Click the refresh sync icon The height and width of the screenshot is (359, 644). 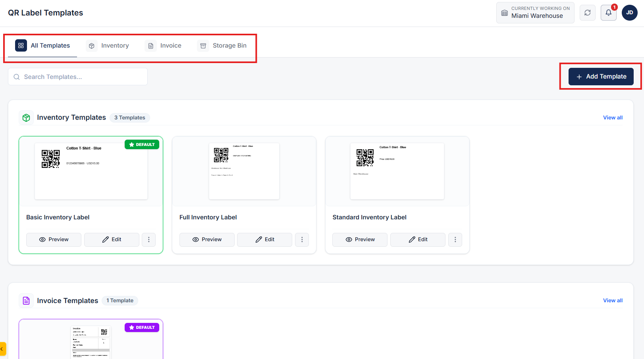588,13
